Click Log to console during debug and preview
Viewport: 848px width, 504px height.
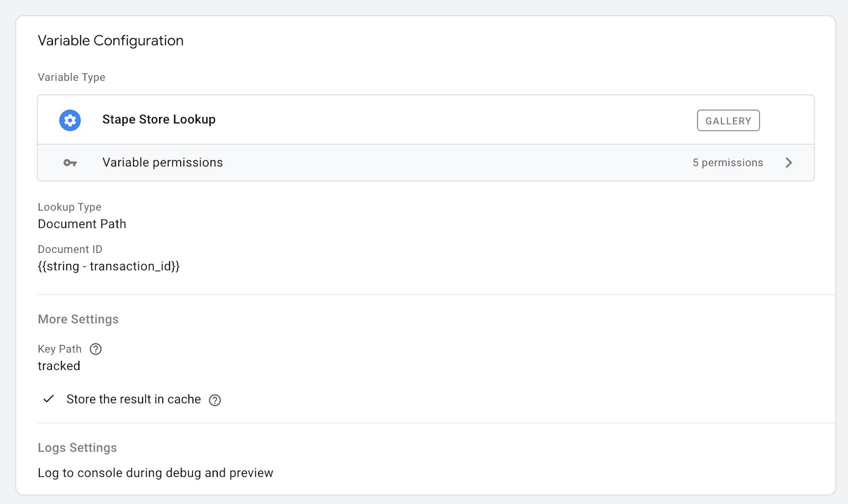tap(155, 473)
